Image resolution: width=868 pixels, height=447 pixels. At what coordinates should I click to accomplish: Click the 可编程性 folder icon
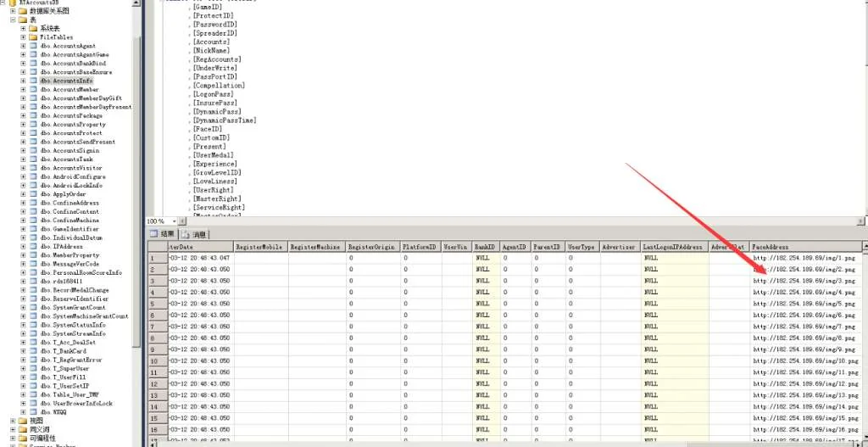pos(23,439)
